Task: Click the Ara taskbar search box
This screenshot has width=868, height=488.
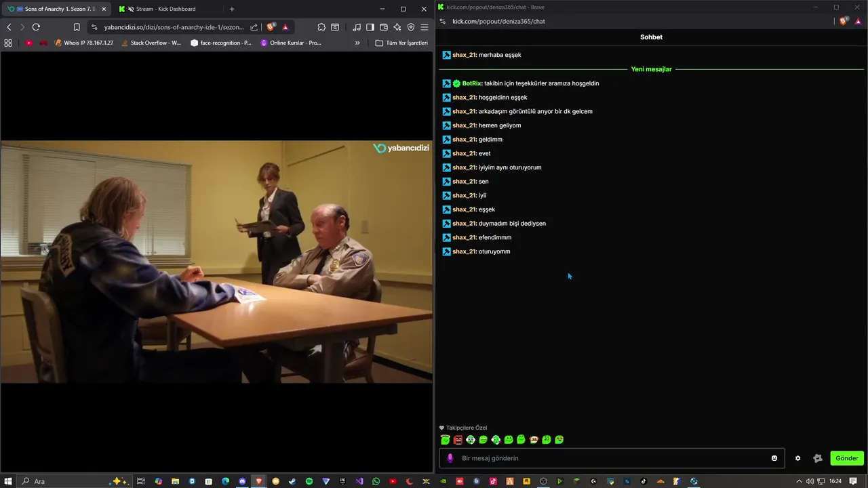Action: point(75,481)
